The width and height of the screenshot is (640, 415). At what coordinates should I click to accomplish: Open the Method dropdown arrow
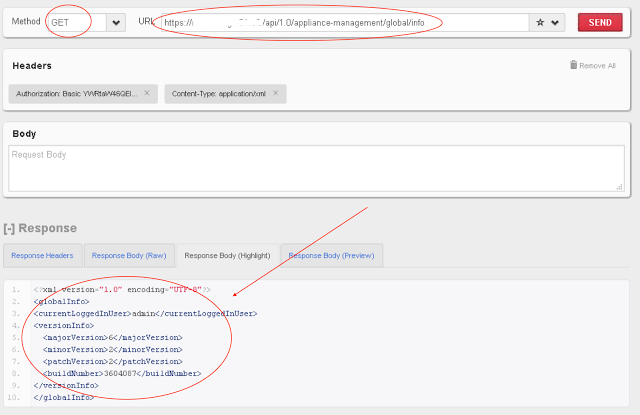(116, 22)
